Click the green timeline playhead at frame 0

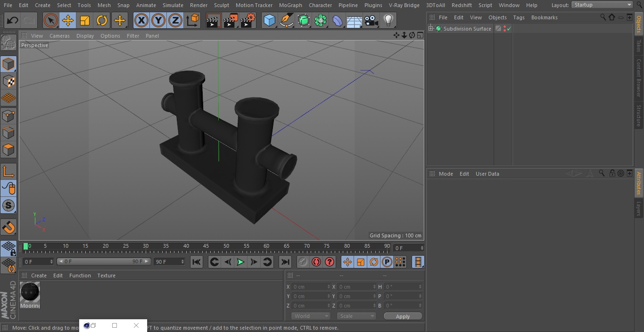[x=26, y=246]
